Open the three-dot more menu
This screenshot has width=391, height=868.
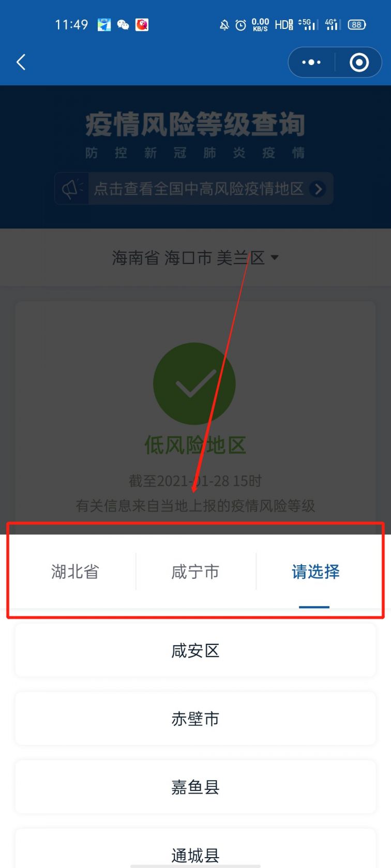click(311, 63)
